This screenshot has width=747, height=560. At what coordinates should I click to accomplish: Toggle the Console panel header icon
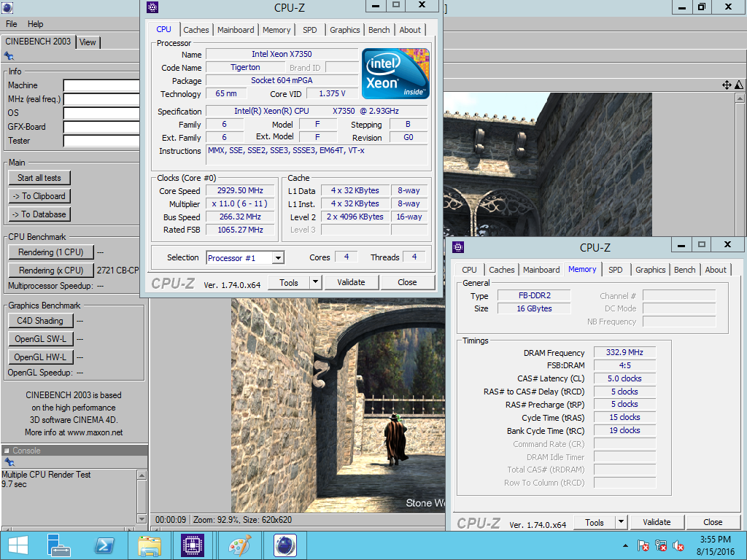[7, 451]
